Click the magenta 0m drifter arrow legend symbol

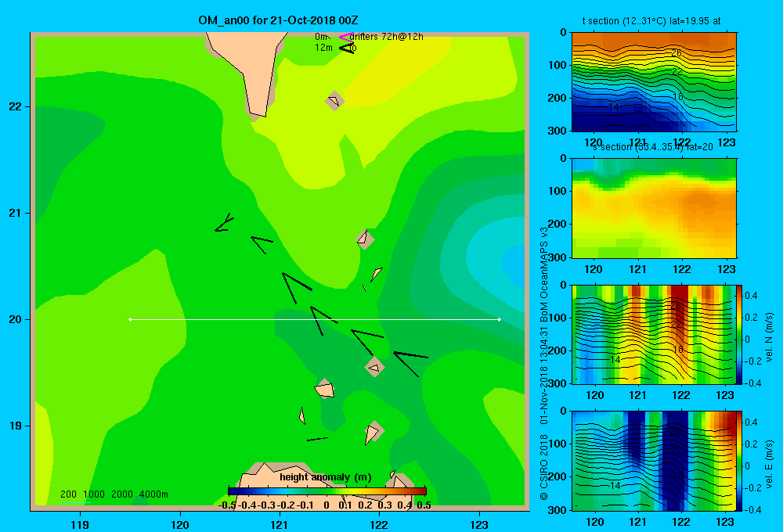[346, 37]
